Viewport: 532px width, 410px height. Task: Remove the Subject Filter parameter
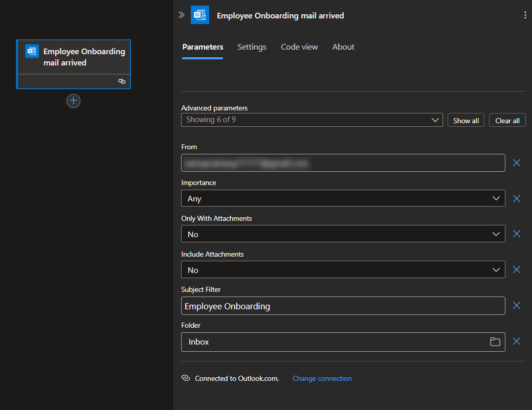pyautogui.click(x=517, y=305)
